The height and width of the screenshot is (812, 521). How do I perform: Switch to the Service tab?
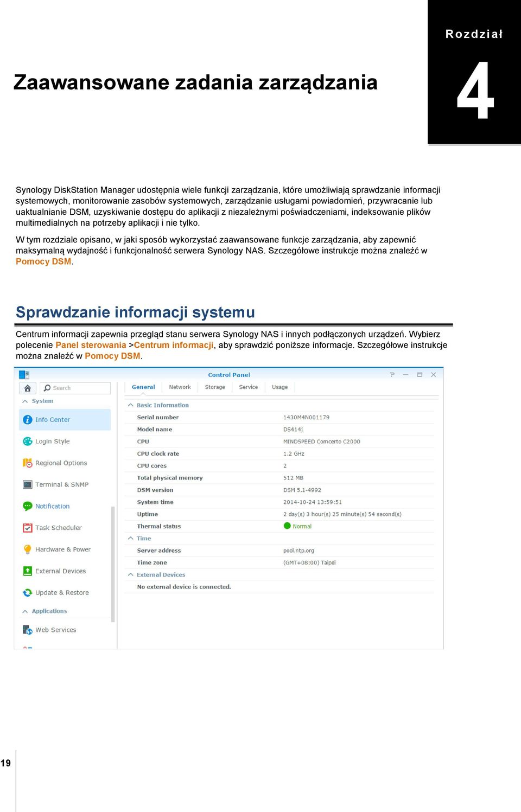coord(249,387)
